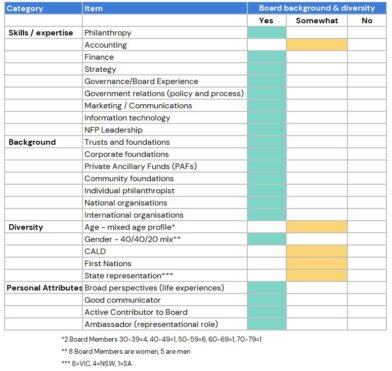The width and height of the screenshot is (392, 371).
Task: Select the green Yes cell for Philanthropy
Action: click(x=267, y=33)
